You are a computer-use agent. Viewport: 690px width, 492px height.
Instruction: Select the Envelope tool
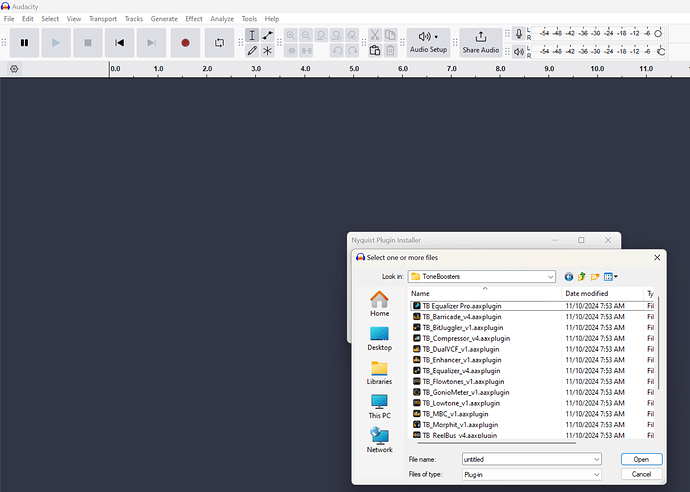pos(268,35)
